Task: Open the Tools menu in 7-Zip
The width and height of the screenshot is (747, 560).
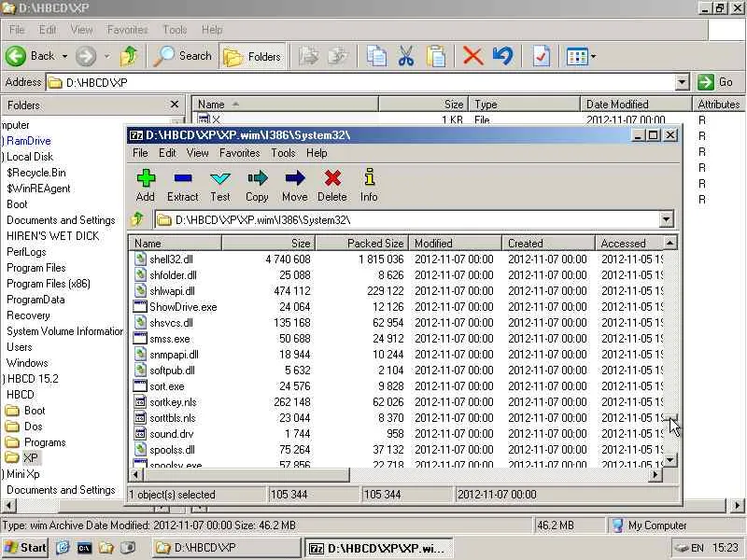Action: tap(284, 153)
